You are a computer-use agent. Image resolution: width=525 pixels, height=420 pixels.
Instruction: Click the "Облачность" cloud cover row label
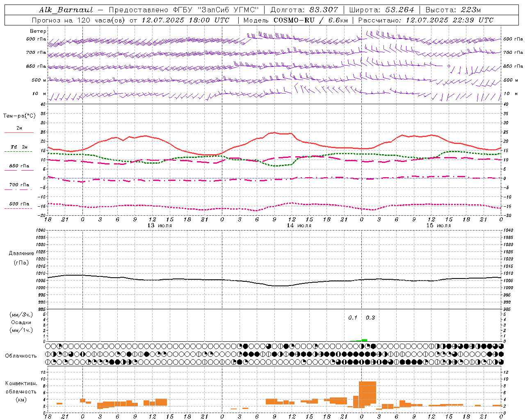(21, 356)
